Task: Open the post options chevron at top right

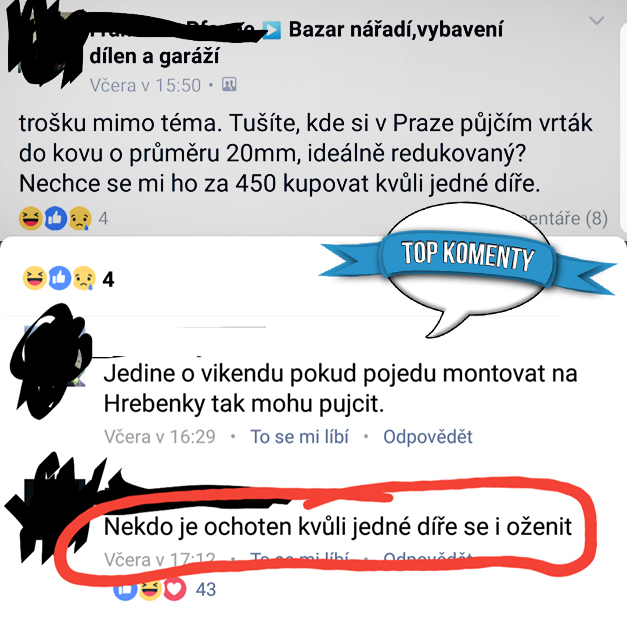Action: (597, 20)
